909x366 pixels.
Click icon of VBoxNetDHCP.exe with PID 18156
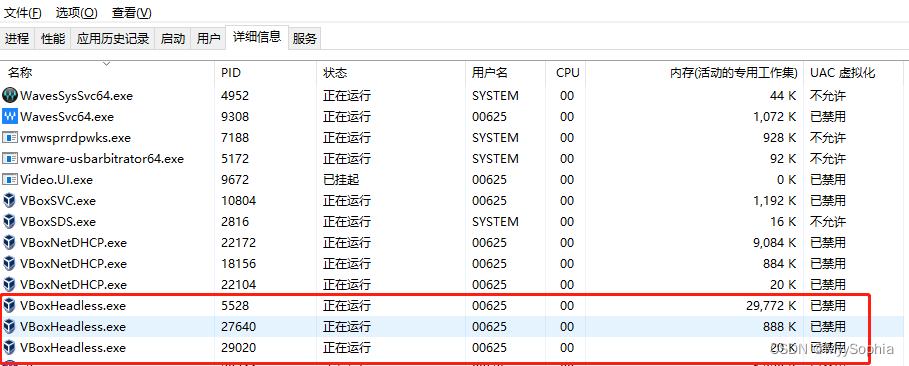[10, 263]
